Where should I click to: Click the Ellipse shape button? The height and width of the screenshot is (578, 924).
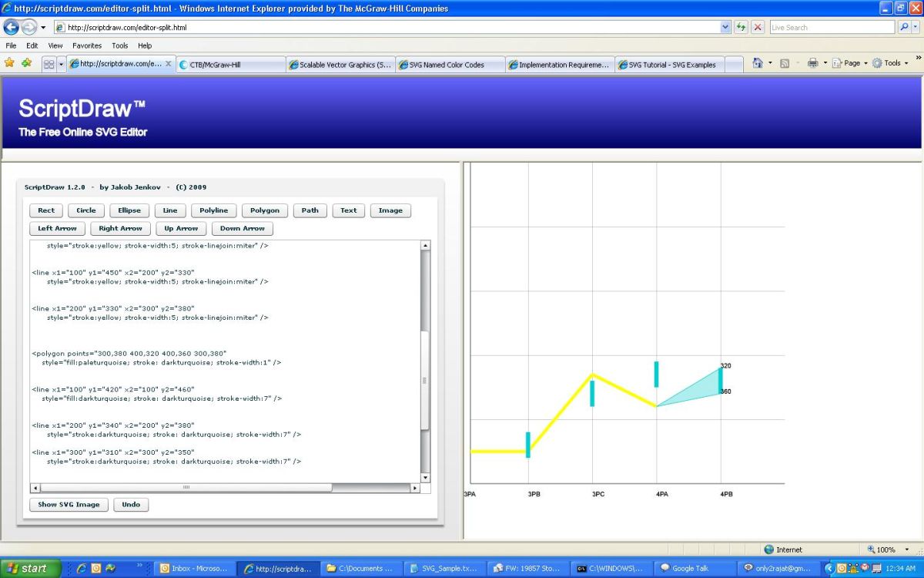point(129,210)
